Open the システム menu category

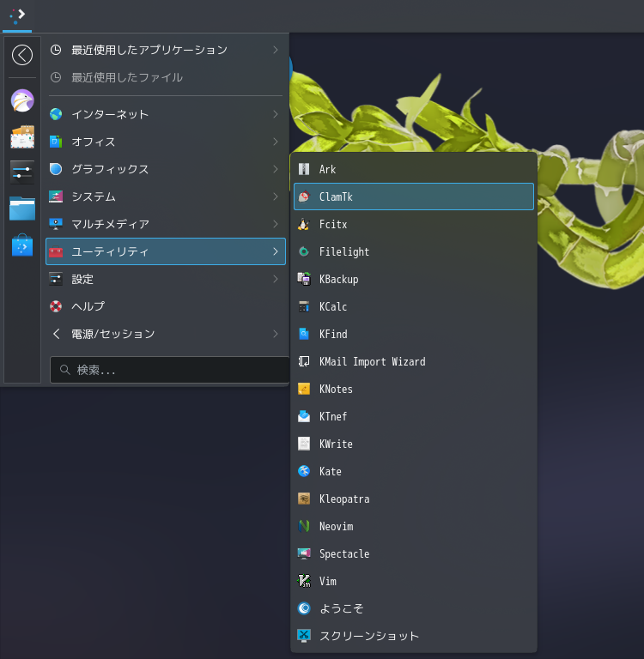[x=166, y=196]
